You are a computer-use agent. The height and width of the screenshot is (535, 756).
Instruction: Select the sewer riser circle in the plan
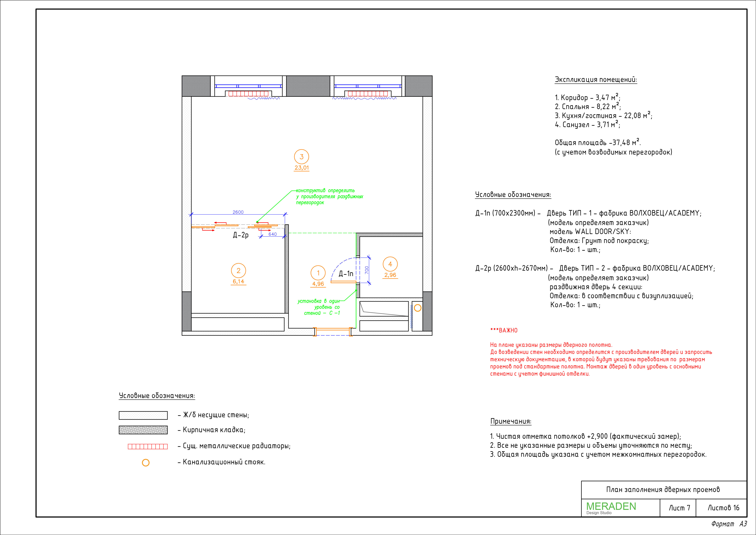pyautogui.click(x=417, y=308)
